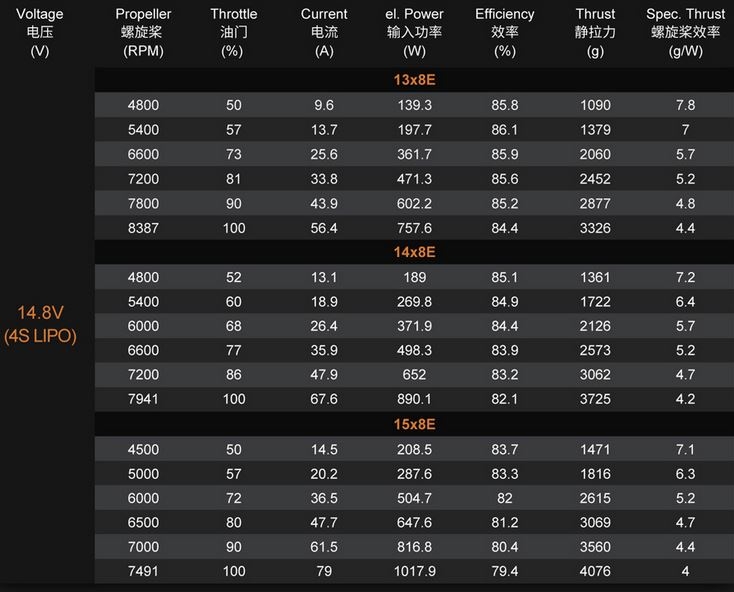Click the Propeller RPM column header
The width and height of the screenshot is (734, 592).
tap(143, 32)
